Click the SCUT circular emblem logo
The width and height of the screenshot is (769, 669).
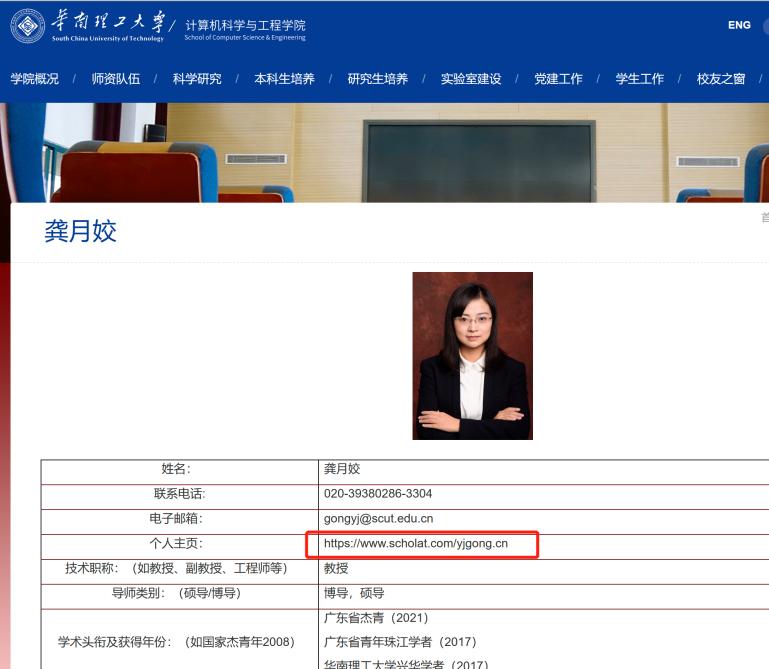click(27, 25)
